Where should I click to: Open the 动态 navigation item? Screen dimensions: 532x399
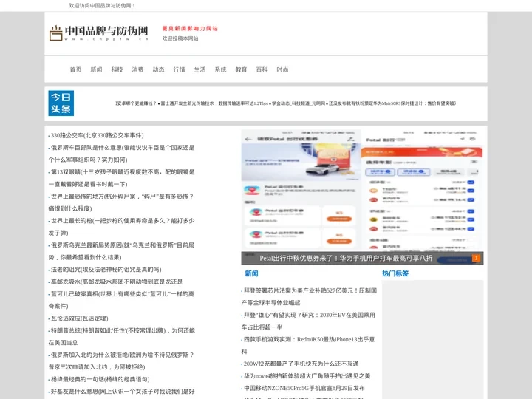point(158,69)
